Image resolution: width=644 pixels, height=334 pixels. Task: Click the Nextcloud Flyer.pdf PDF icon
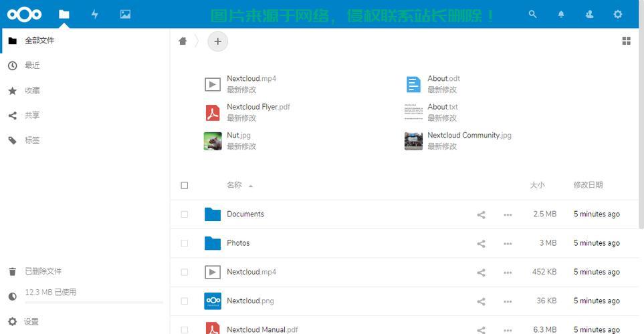[213, 113]
